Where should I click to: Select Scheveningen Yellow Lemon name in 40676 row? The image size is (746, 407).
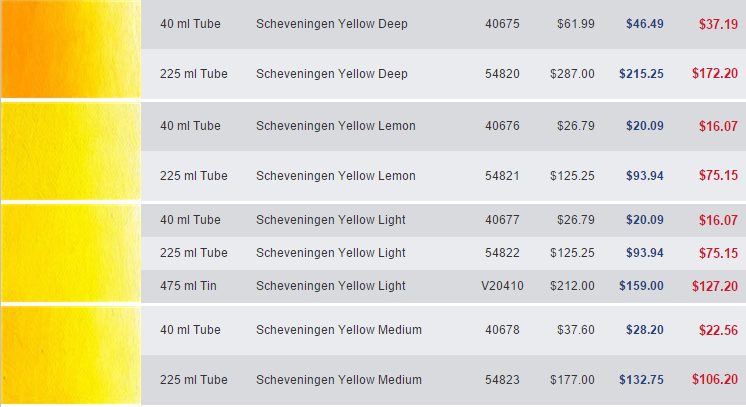(x=336, y=126)
